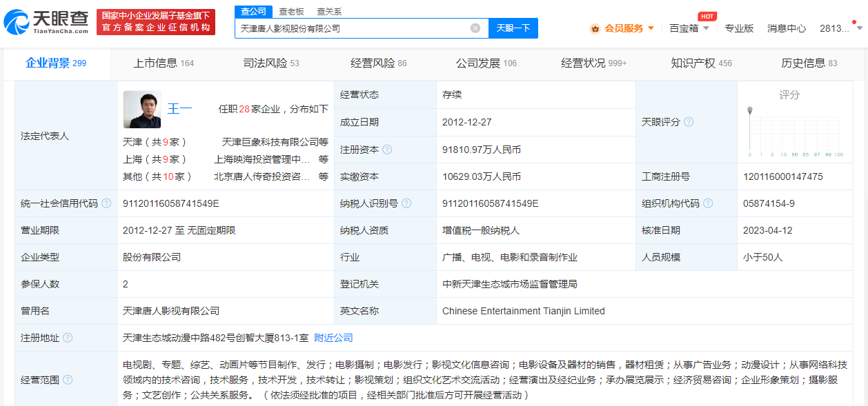Click taxpayer qualification 增值税一般纳税人
Screen dimensions: 868x406
(481, 230)
